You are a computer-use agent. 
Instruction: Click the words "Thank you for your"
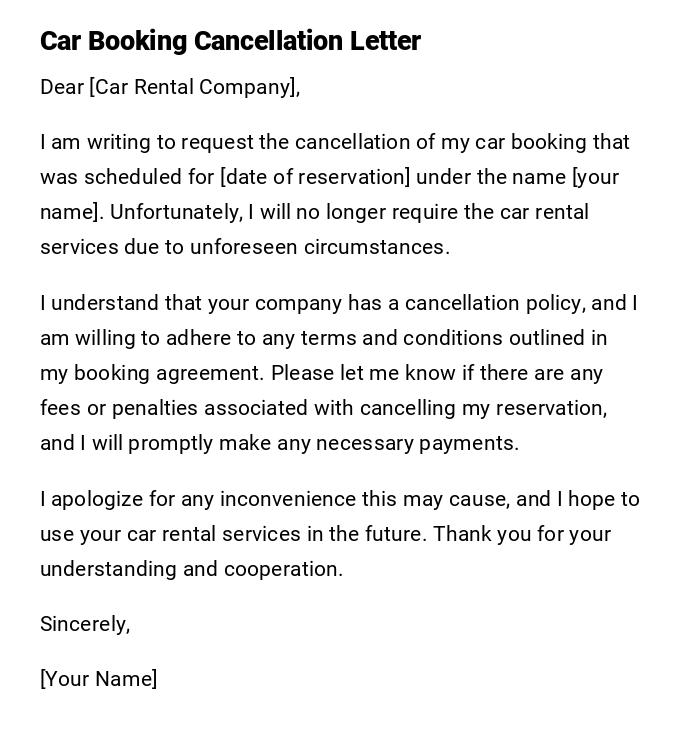522,534
